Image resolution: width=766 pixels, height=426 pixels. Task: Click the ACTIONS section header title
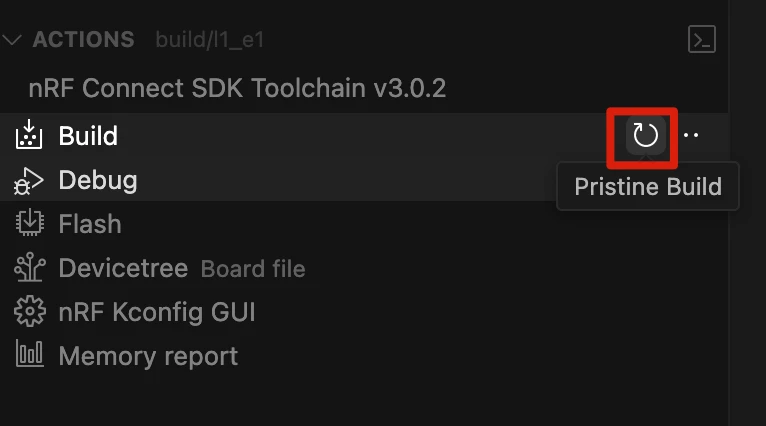click(x=83, y=40)
